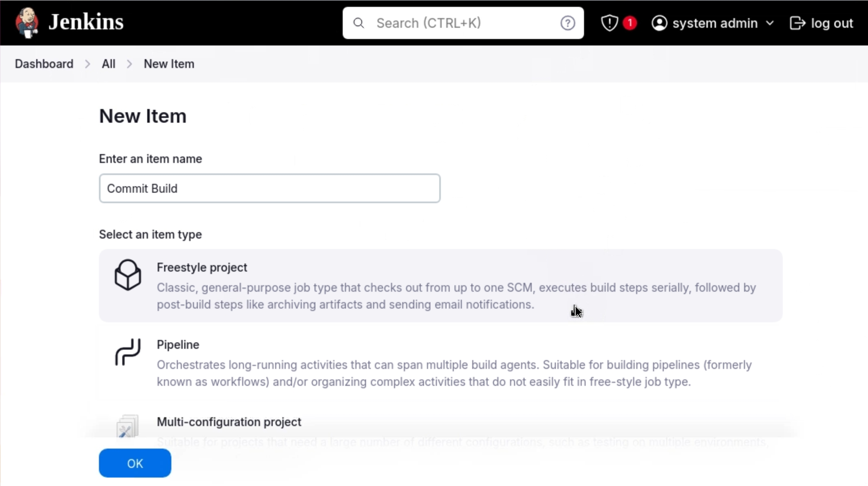Open search help question mark icon
Viewport: 868px width, 486px height.
[x=568, y=23]
